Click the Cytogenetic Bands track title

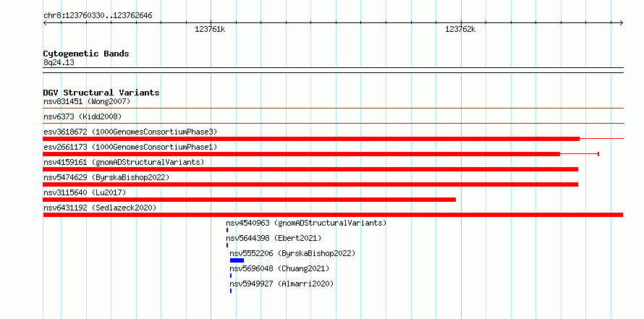pos(86,54)
